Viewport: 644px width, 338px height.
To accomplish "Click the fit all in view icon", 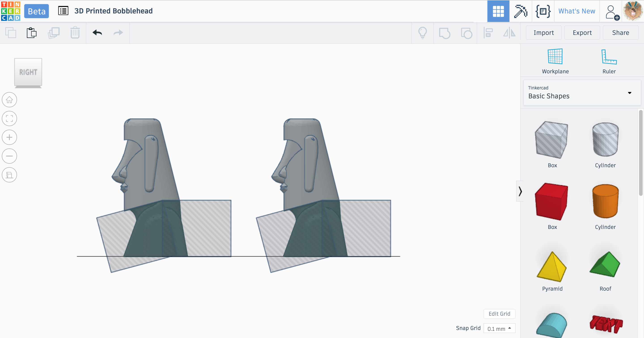I will [x=9, y=118].
